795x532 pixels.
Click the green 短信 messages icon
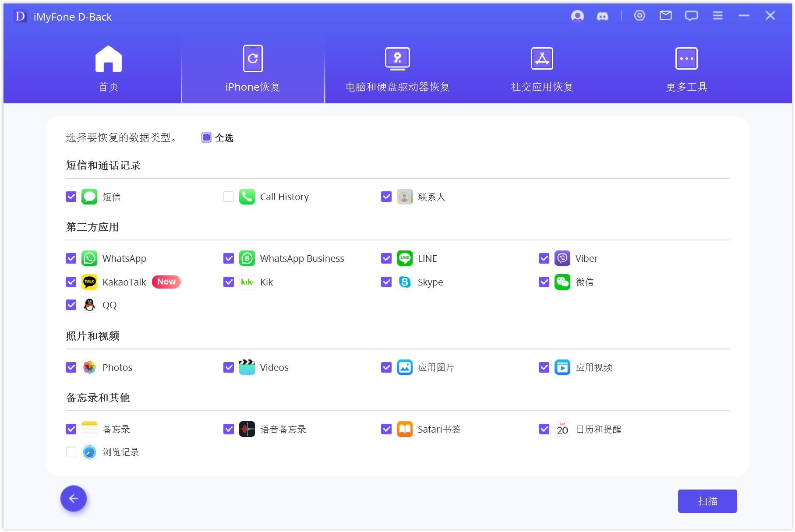pos(89,197)
